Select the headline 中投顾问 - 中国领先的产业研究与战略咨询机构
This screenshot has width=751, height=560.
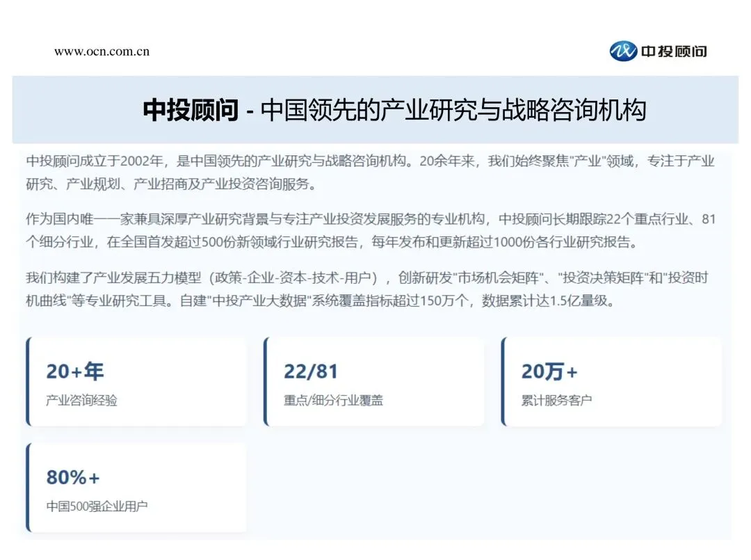394,110
